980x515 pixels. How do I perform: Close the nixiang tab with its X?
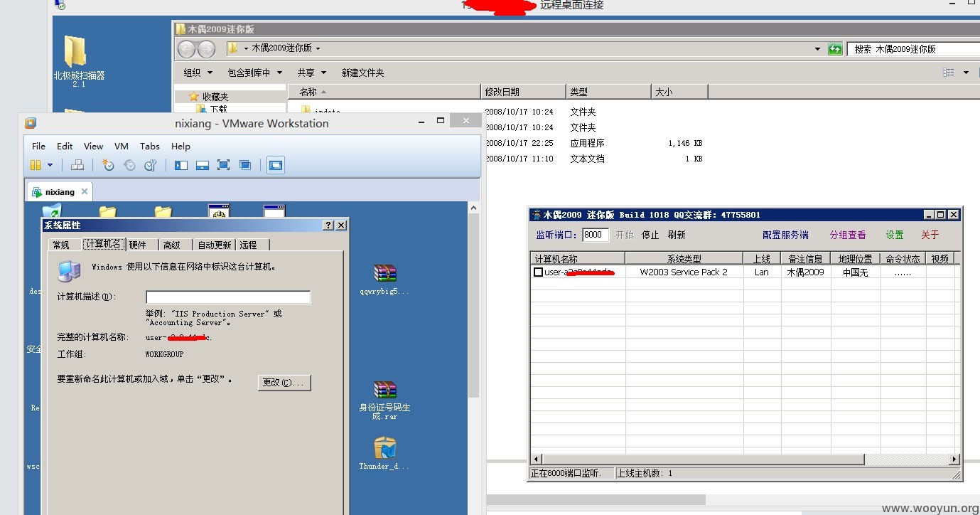click(x=85, y=191)
